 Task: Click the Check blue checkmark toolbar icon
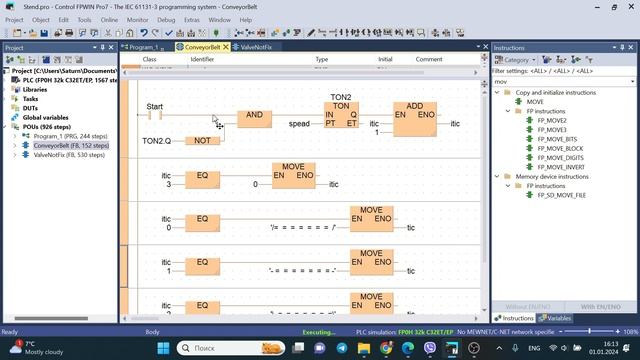(169, 33)
